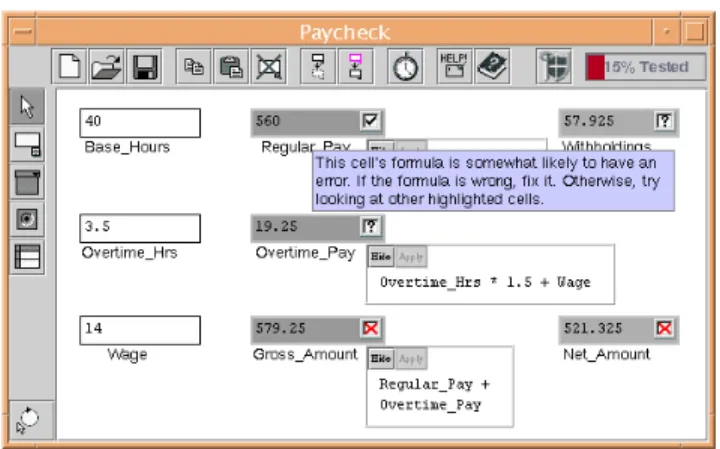This screenshot has width=720, height=449.
Task: Click the Base_Hours label
Action: click(x=127, y=147)
